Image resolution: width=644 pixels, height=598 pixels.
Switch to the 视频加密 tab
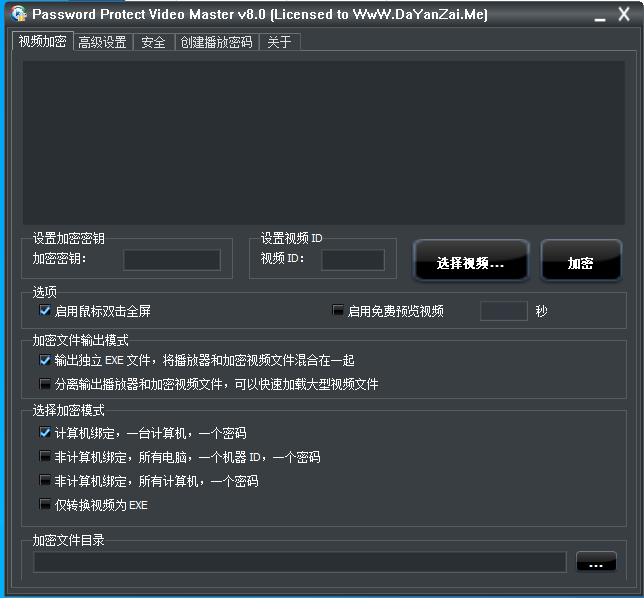click(43, 41)
